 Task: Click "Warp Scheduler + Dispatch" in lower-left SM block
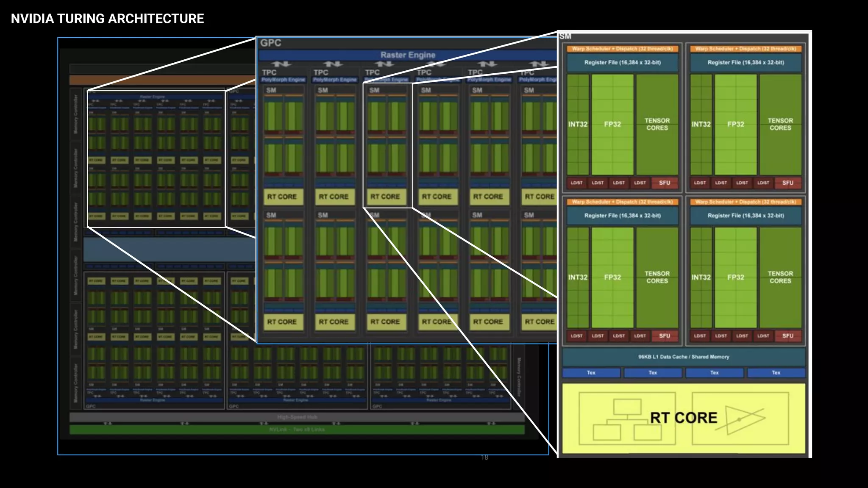(623, 202)
